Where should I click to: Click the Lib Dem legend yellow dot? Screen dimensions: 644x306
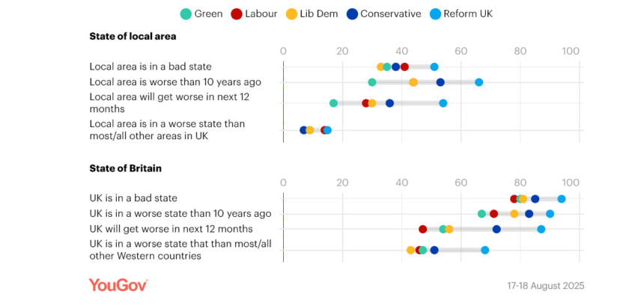click(x=292, y=14)
